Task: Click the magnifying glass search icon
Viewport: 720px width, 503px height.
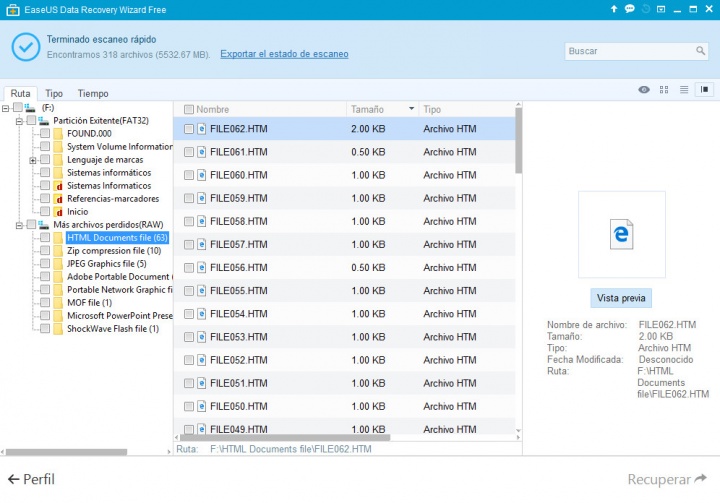Action: click(700, 51)
